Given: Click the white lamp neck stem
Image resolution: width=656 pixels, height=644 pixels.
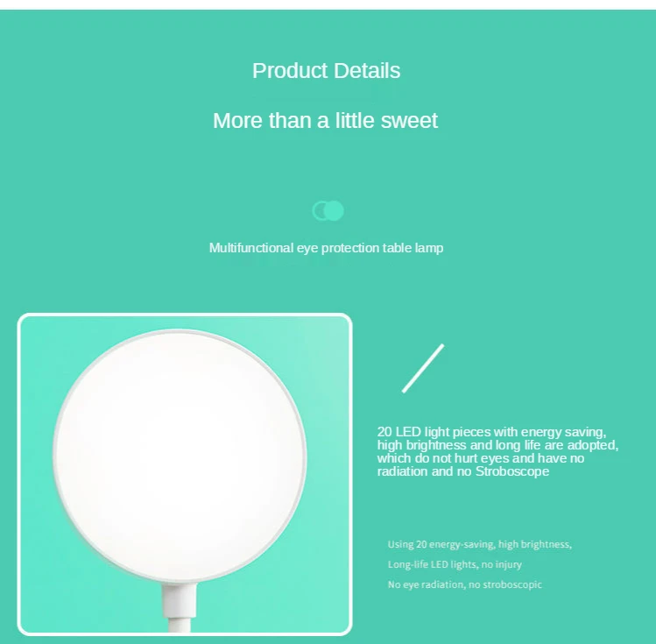Looking at the screenshot, I should 180,607.
